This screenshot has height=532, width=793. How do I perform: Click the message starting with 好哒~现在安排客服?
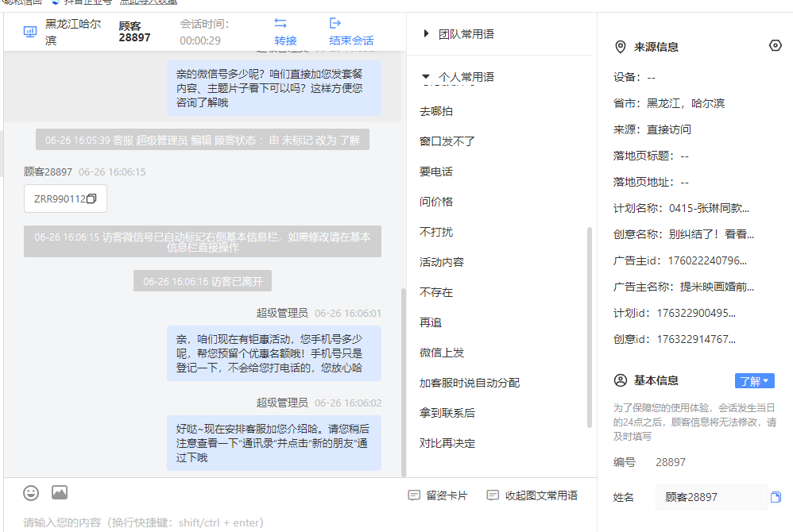pos(273,443)
